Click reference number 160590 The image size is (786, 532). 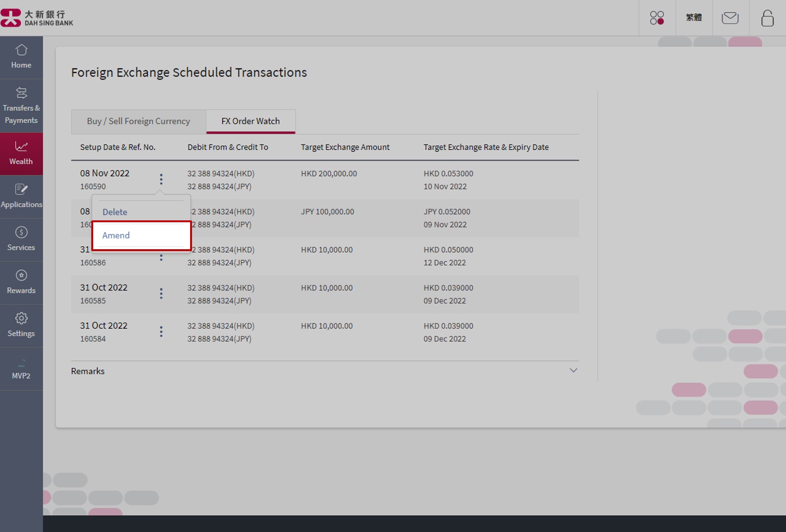93,187
